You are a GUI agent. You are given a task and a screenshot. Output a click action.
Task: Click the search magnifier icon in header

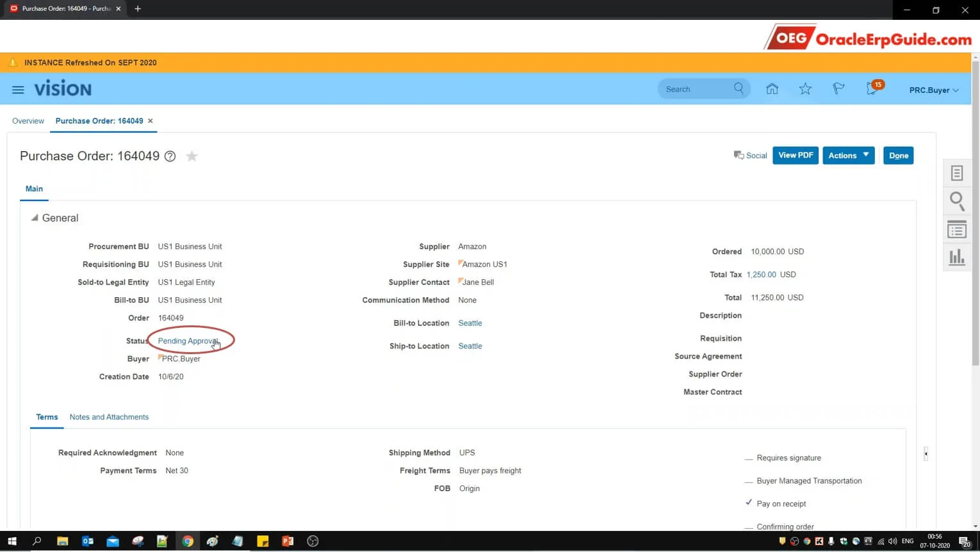739,88
